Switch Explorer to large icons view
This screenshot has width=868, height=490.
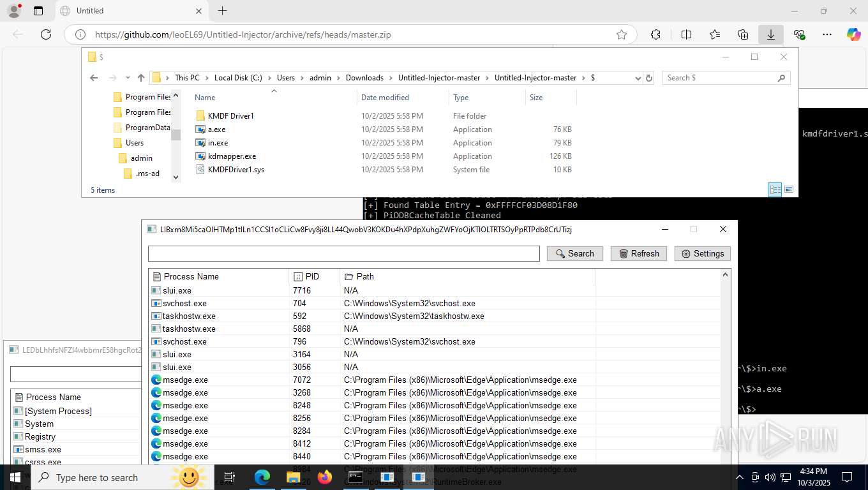click(x=789, y=189)
